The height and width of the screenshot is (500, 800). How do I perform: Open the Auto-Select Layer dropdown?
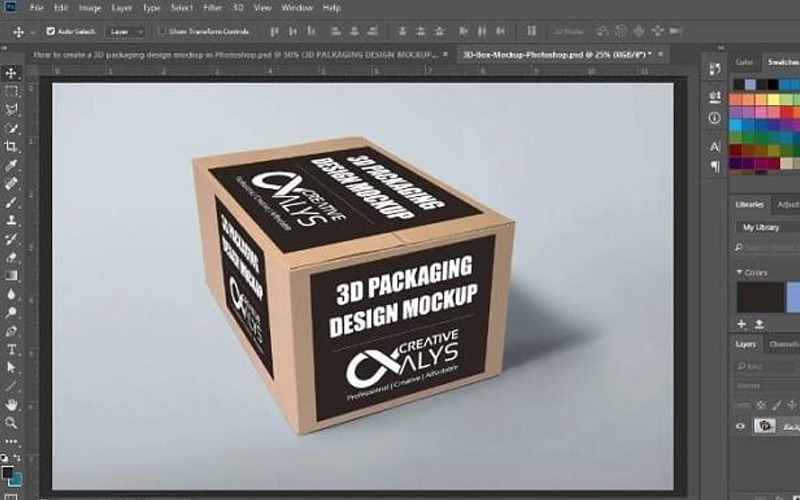(126, 32)
